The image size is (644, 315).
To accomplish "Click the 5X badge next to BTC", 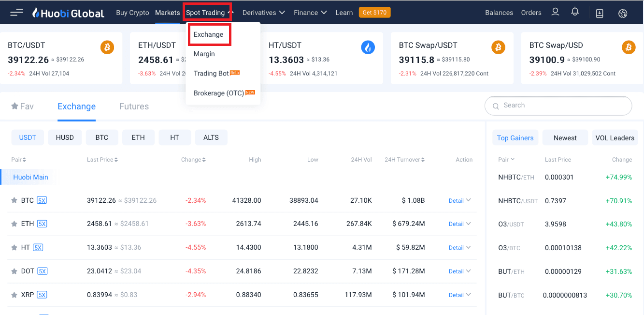I will coord(42,200).
